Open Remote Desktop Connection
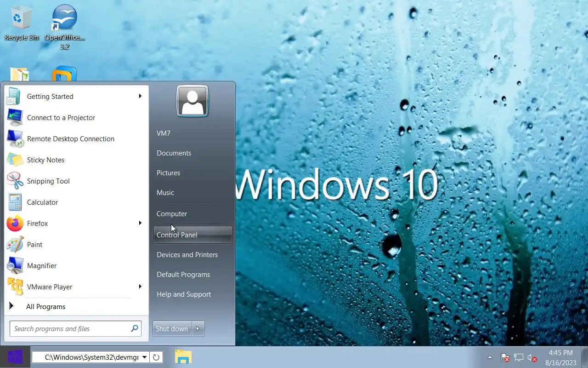This screenshot has width=588, height=368. (76, 138)
